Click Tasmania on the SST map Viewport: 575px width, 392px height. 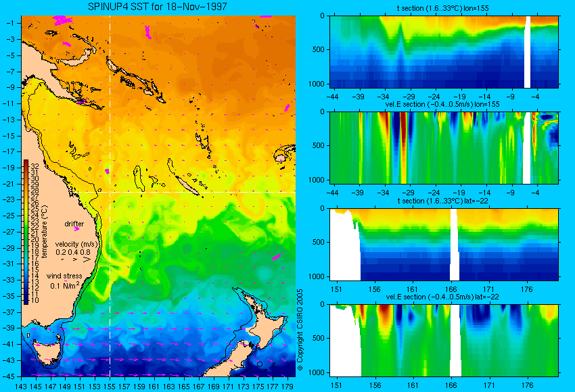(x=46, y=352)
